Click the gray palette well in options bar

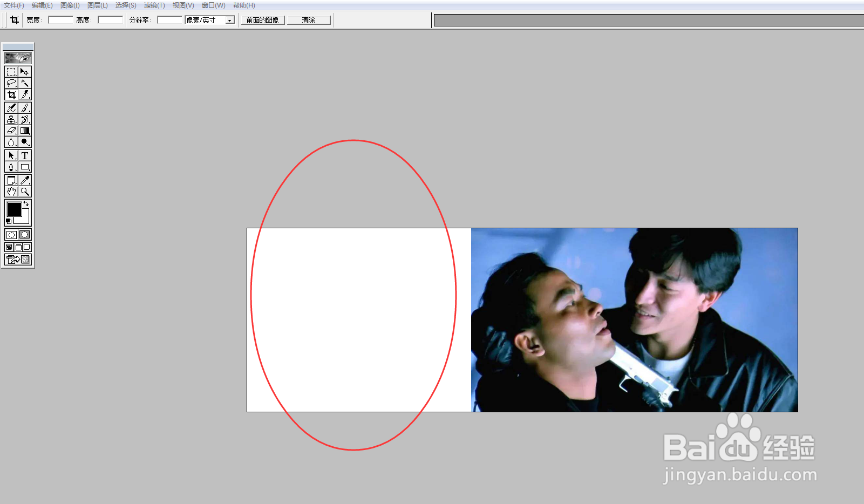(x=649, y=21)
